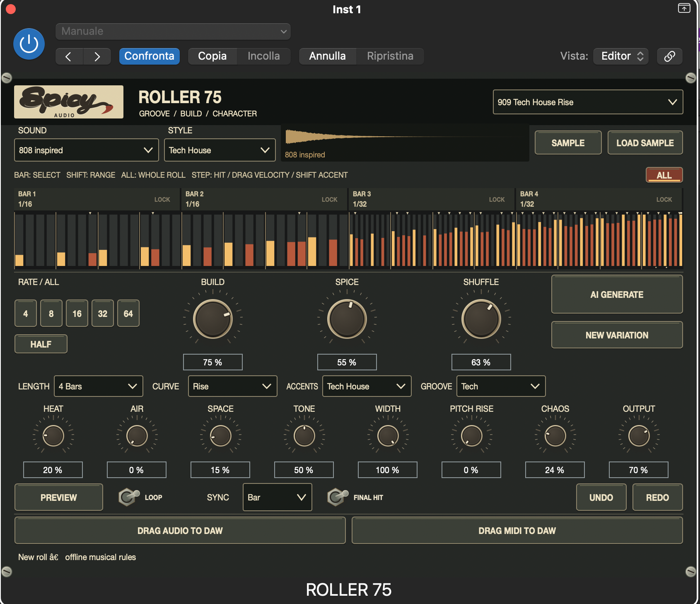Open the CURVE Rise dropdown
The height and width of the screenshot is (604, 700).
232,386
